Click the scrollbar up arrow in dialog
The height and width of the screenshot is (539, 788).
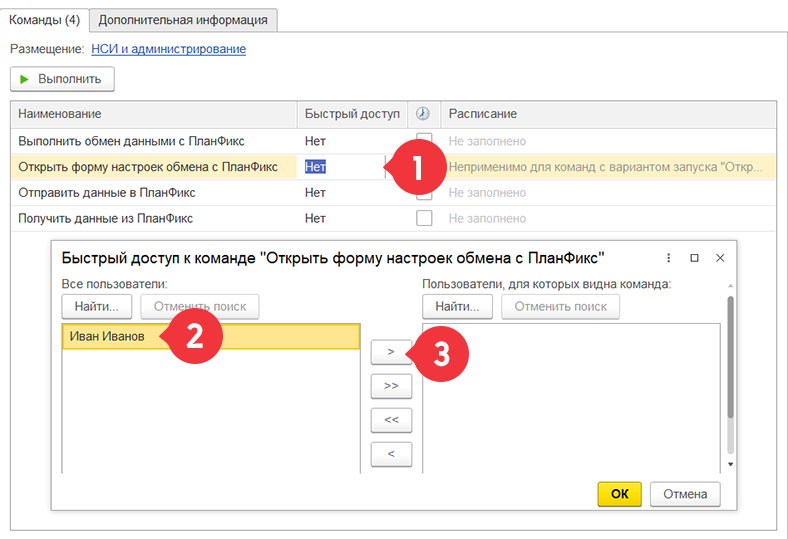pyautogui.click(x=731, y=285)
